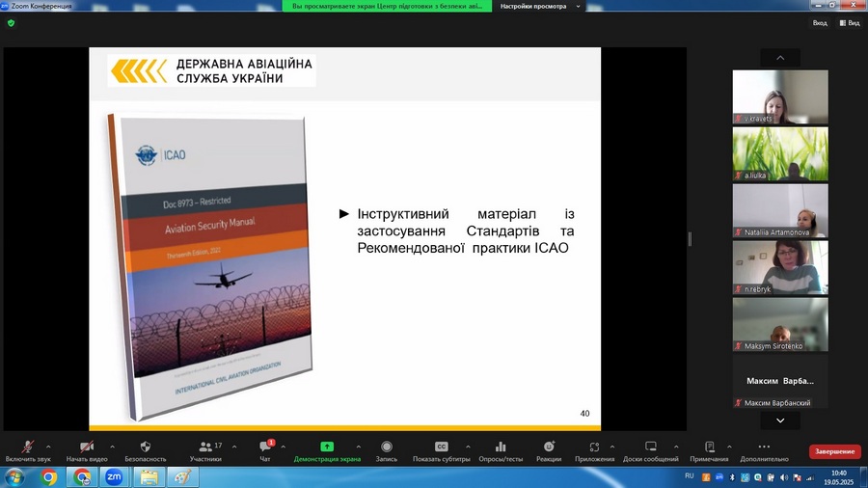The image size is (868, 488).
Task: Open the Безопасность shield icon
Action: [x=146, y=448]
